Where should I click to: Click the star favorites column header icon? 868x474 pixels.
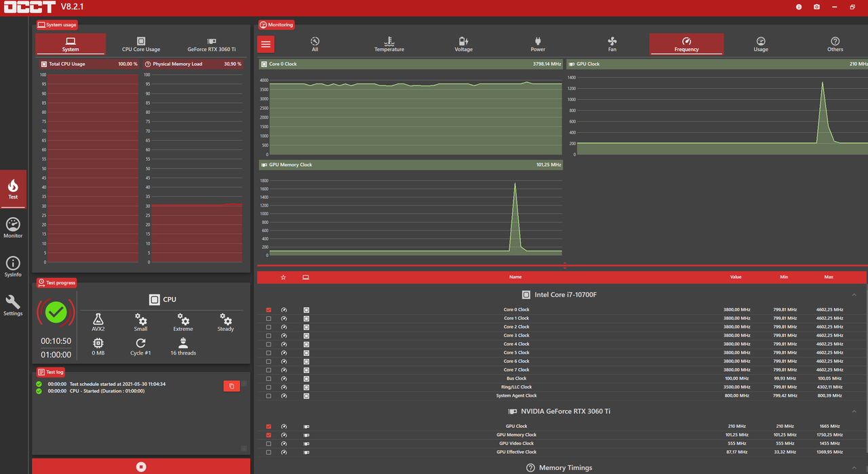[x=283, y=277]
